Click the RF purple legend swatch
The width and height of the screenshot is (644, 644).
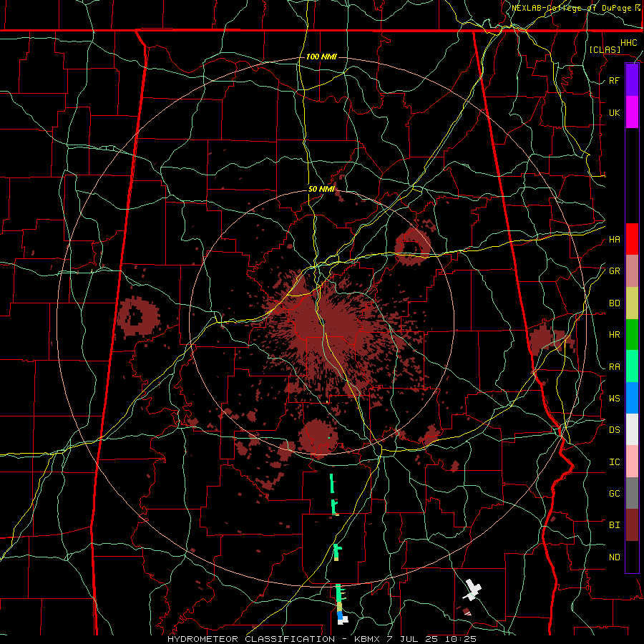click(632, 80)
